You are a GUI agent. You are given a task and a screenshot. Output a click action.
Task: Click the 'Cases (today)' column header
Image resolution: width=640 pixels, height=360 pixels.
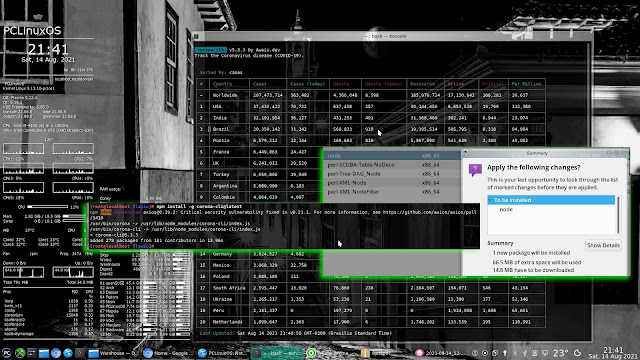click(308, 84)
